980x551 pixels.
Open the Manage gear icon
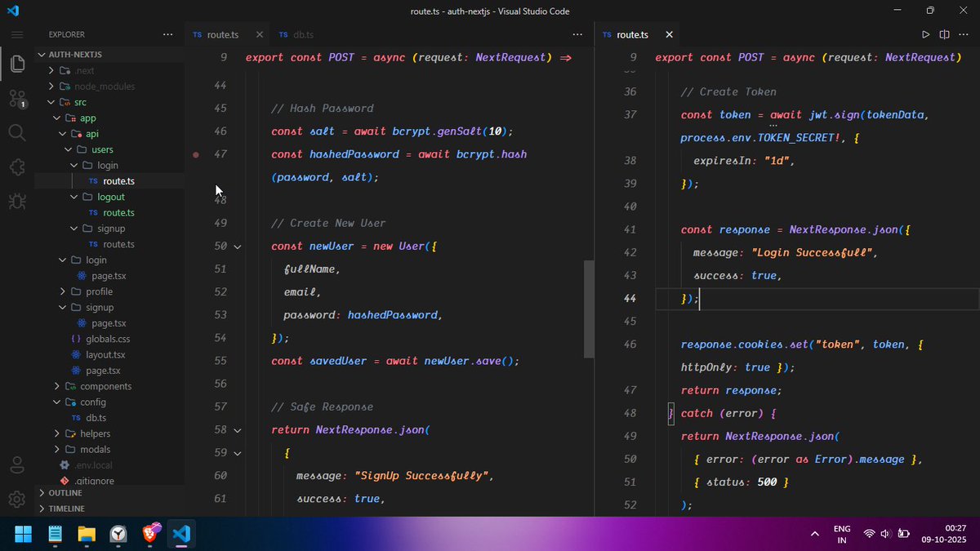17,499
